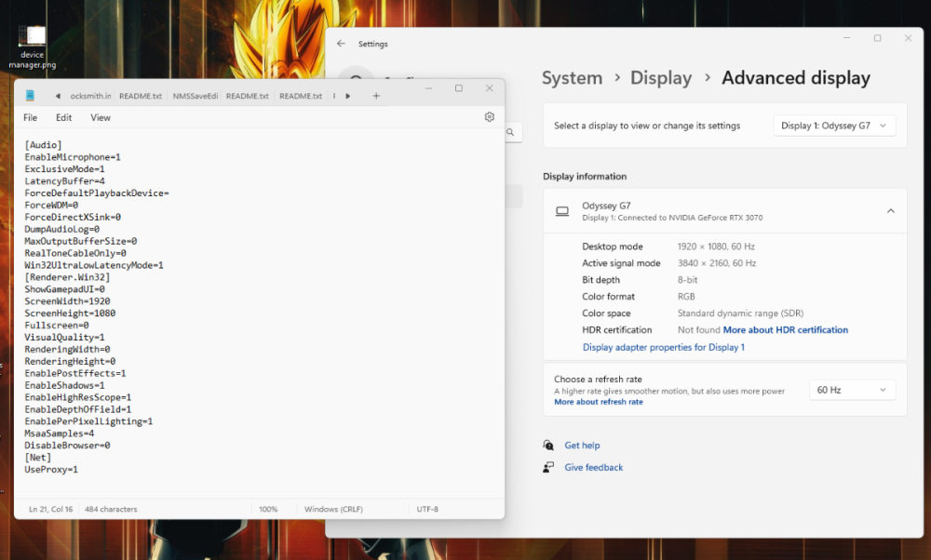This screenshot has width=931, height=560.
Task: Open the 60 Hz refresh rate dropdown
Action: coord(852,390)
